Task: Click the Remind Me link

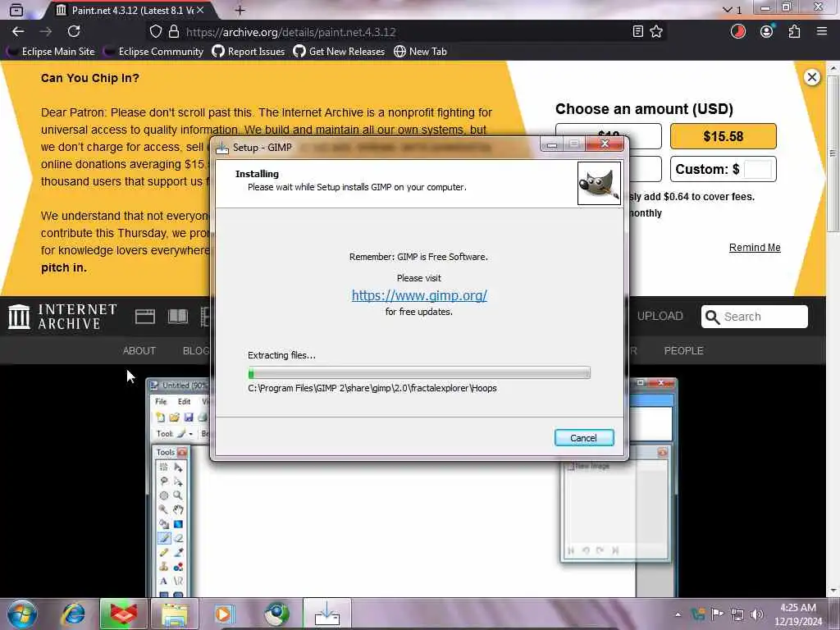Action: click(755, 248)
